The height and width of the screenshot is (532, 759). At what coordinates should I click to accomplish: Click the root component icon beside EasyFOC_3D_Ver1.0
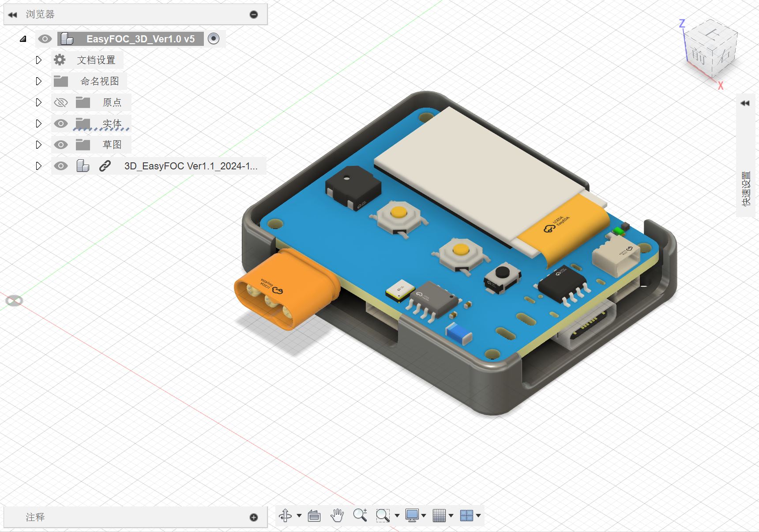pyautogui.click(x=67, y=39)
